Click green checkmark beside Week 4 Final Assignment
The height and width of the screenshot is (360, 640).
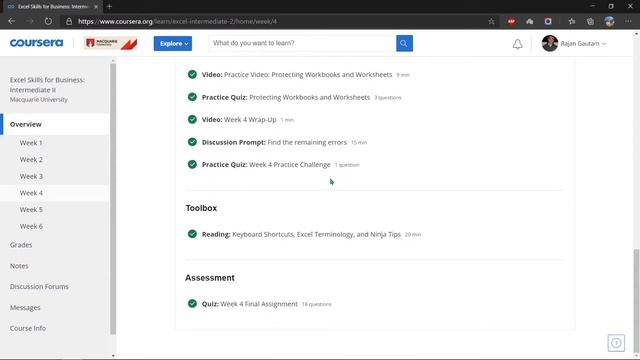pyautogui.click(x=192, y=303)
